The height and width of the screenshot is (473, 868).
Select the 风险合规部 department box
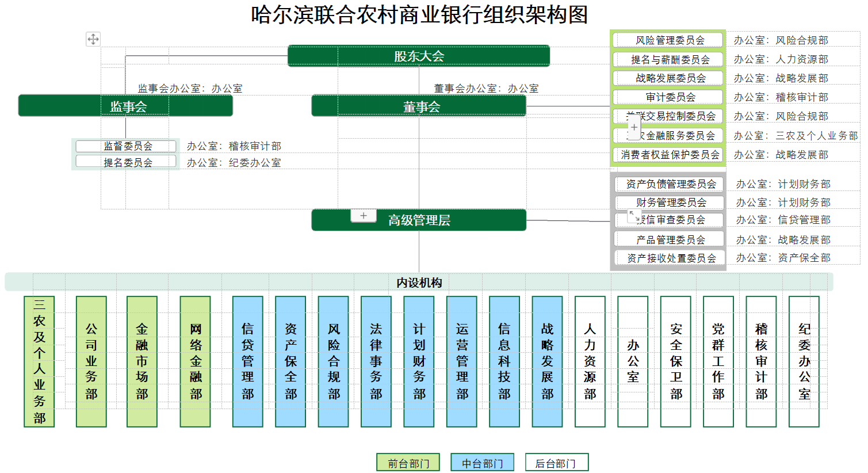tap(334, 361)
